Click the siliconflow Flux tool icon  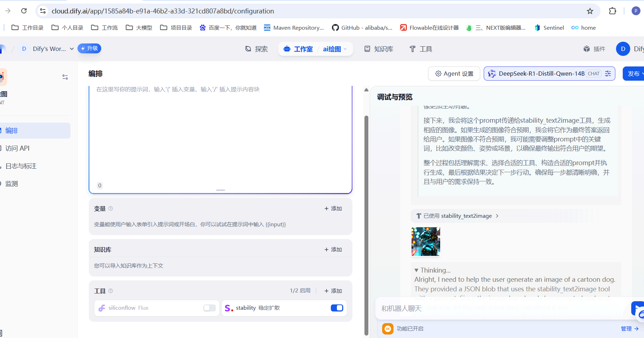click(x=102, y=308)
